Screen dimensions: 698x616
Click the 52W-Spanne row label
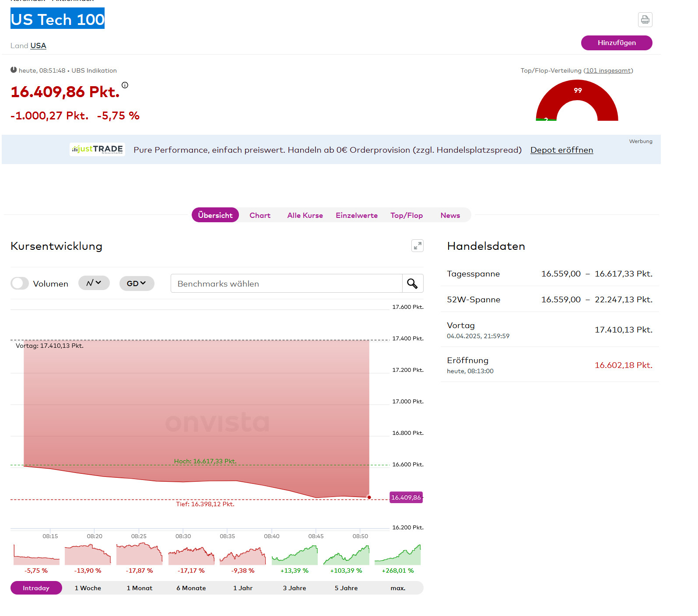tap(474, 300)
